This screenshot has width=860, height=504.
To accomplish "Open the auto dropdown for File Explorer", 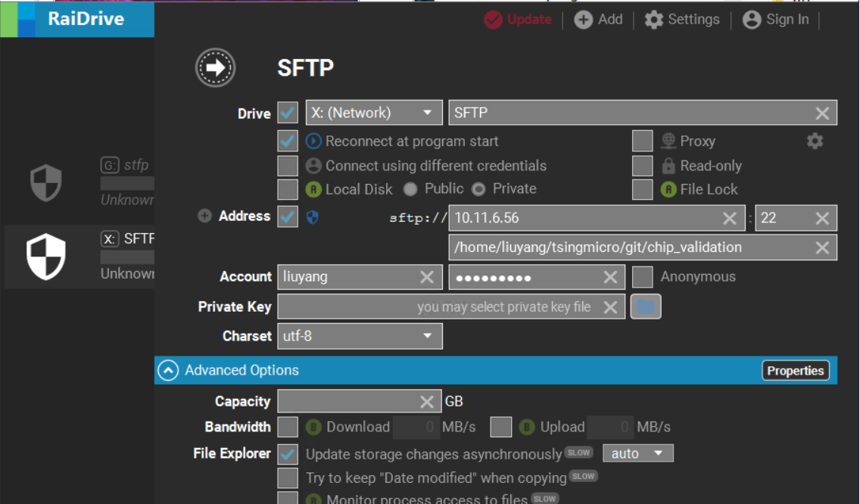I will coord(638,453).
